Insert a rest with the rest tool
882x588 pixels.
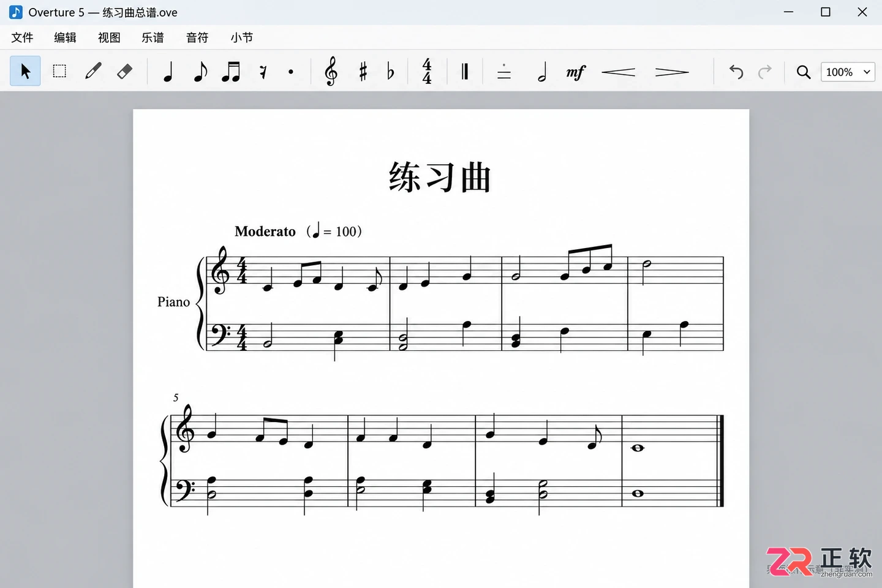click(x=263, y=72)
